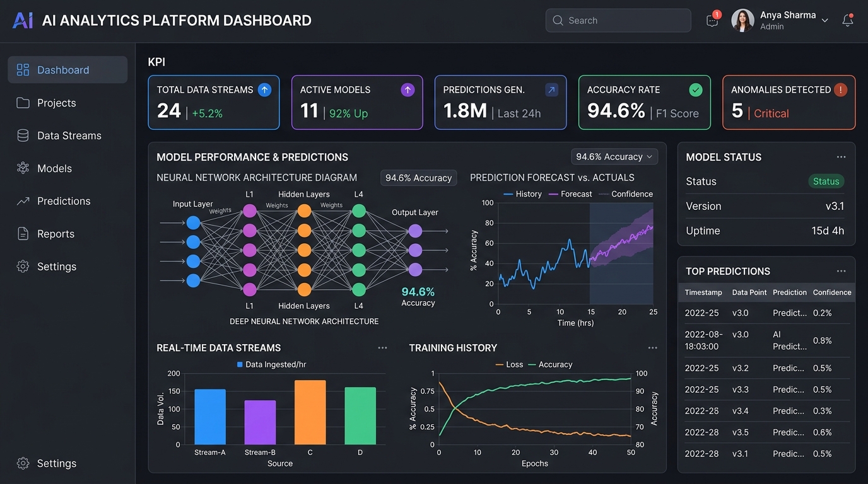Image resolution: width=868 pixels, height=484 pixels.
Task: Click Anya Sharma's profile avatar
Action: pyautogui.click(x=742, y=20)
